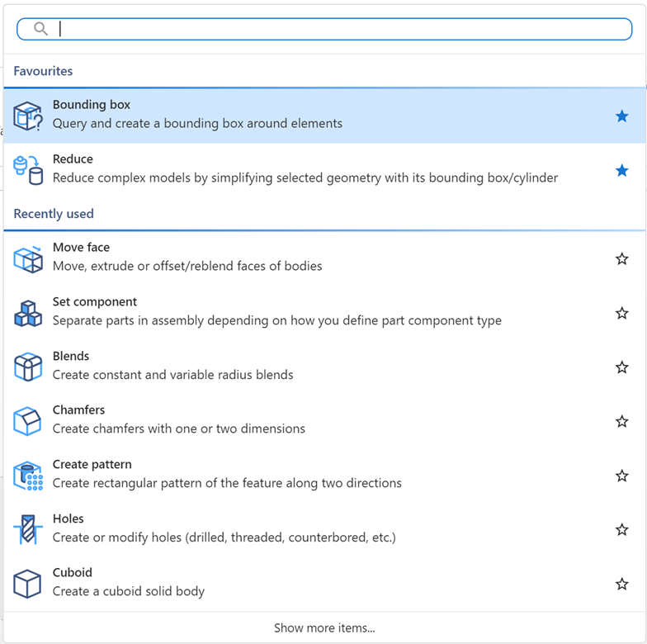Click the Bounding box tool icon
647x644 pixels.
(x=28, y=116)
